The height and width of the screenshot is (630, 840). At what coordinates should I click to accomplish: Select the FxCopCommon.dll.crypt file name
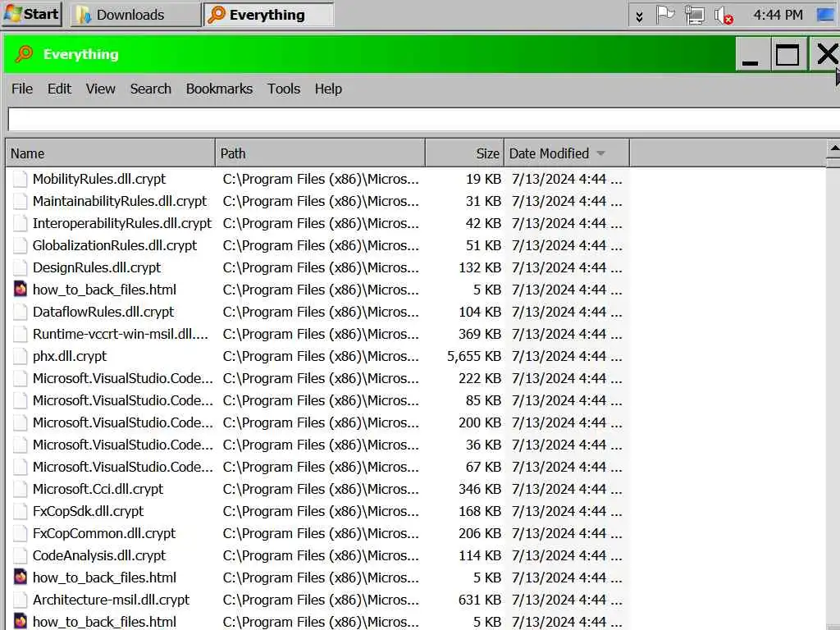click(104, 533)
